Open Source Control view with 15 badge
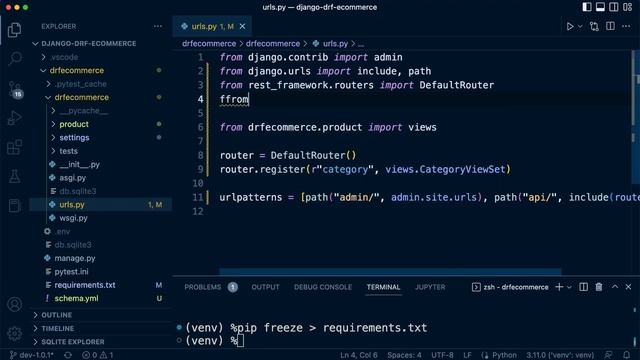 (x=15, y=89)
